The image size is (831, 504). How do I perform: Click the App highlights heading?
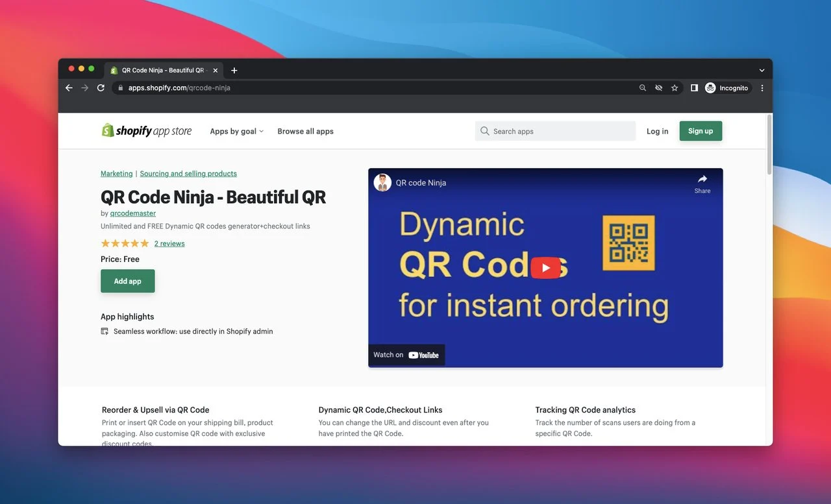coord(127,317)
